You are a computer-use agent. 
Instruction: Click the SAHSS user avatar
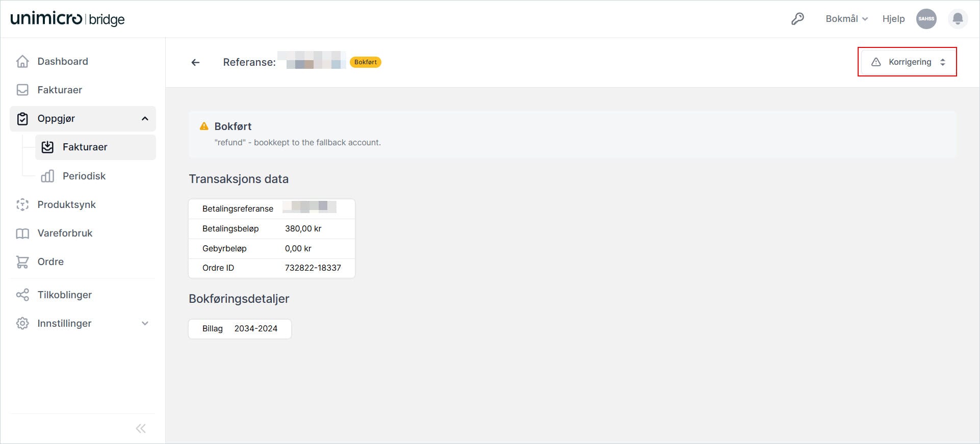[926, 19]
